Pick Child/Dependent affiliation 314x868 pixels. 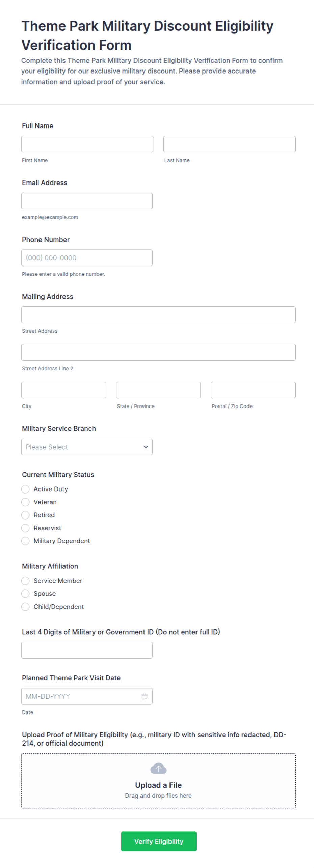tap(25, 607)
